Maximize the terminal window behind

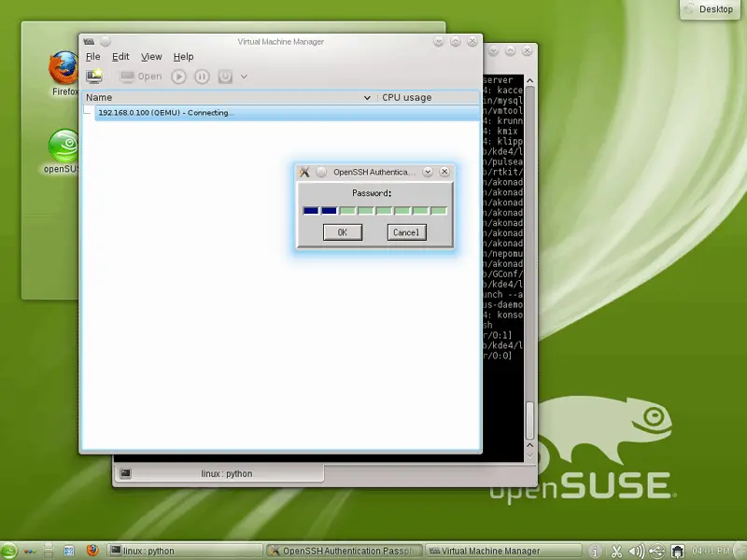click(x=510, y=50)
